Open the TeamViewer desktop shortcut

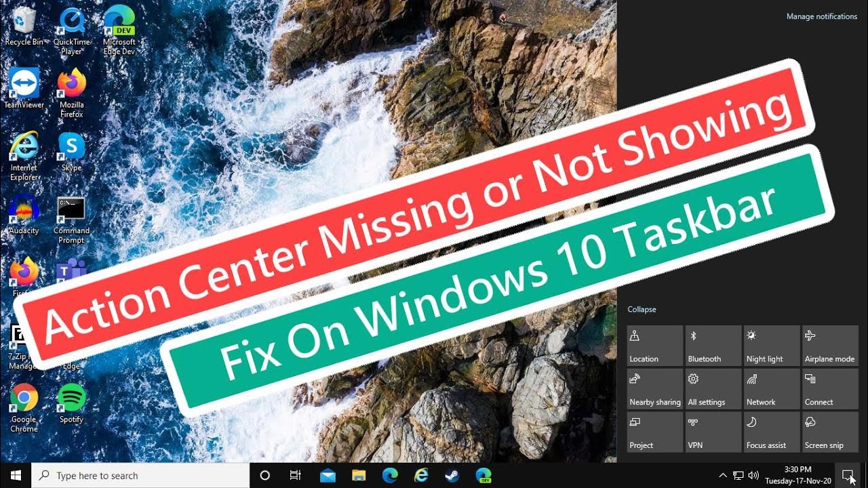[x=24, y=88]
